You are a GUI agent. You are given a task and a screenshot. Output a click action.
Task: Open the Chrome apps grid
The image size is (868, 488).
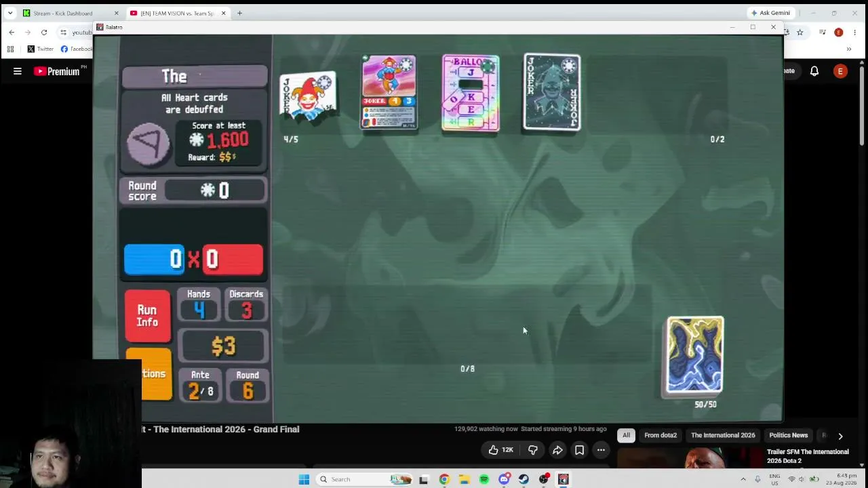pos(10,49)
